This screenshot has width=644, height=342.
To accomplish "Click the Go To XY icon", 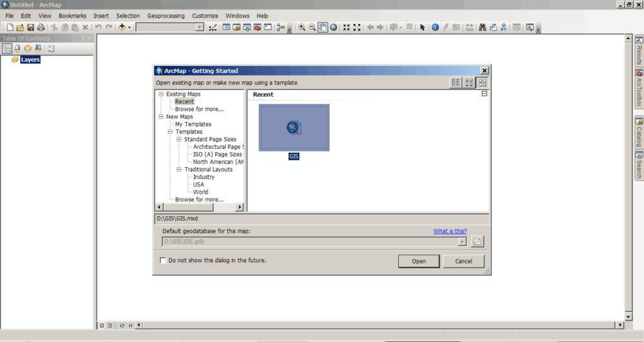I will (504, 27).
